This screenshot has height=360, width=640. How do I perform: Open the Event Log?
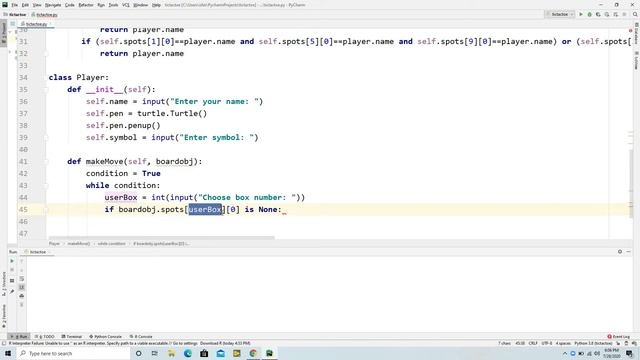pyautogui.click(x=619, y=337)
